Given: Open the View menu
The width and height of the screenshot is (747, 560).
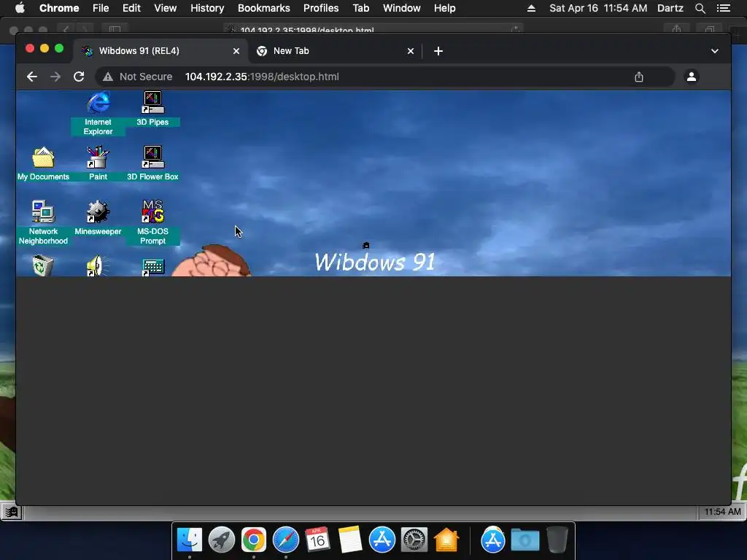Looking at the screenshot, I should tap(166, 8).
